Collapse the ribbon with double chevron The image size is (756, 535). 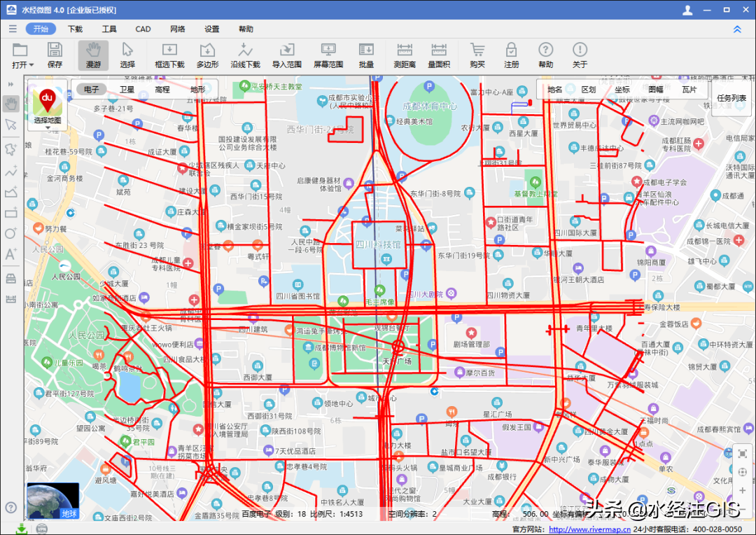point(737,29)
